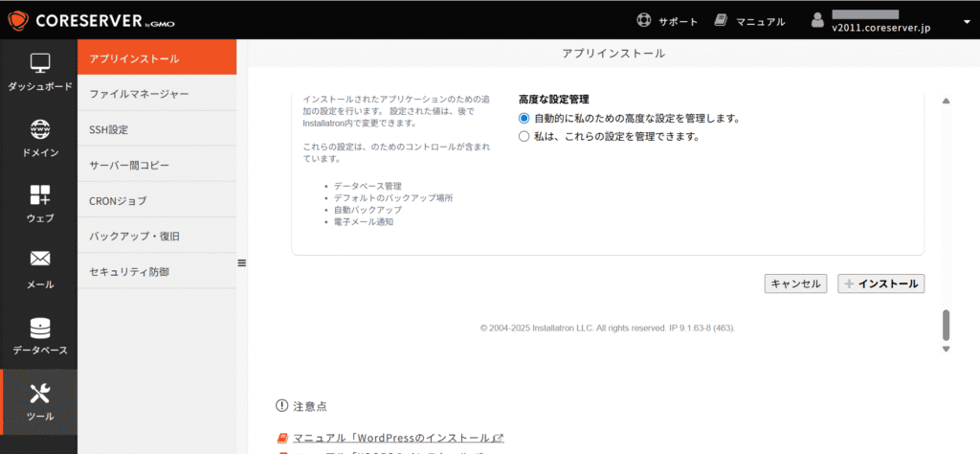This screenshot has width=980, height=454.
Task: Open CRONジョブ menu item
Action: click(x=157, y=201)
